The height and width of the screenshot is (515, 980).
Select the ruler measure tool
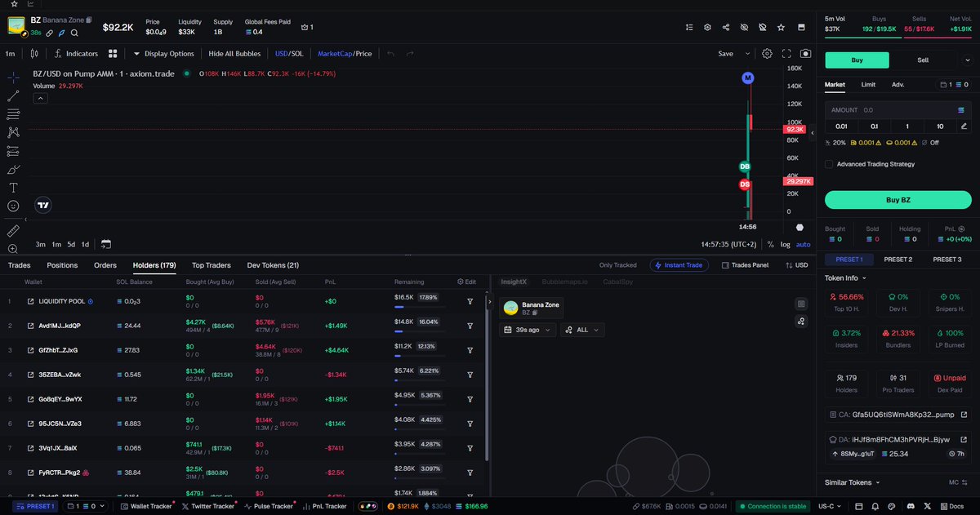point(13,231)
